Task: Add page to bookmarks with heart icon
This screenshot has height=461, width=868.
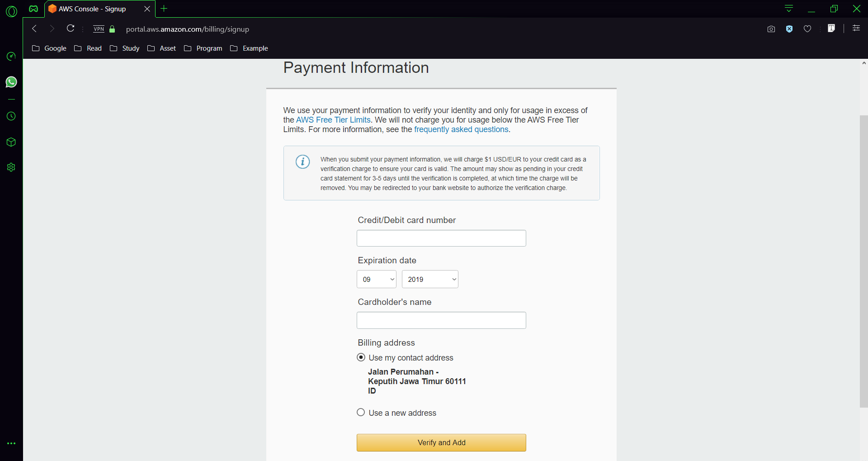Action: coord(807,29)
